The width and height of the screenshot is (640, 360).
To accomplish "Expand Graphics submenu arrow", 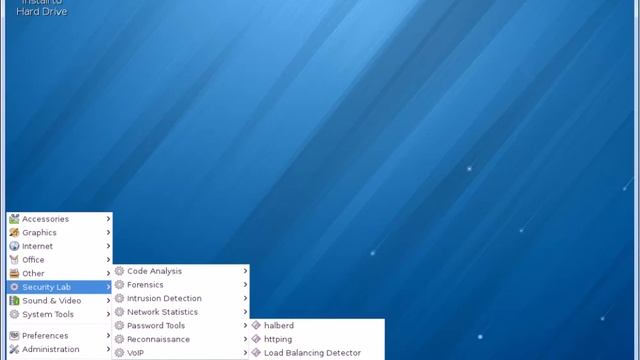I will point(108,232).
